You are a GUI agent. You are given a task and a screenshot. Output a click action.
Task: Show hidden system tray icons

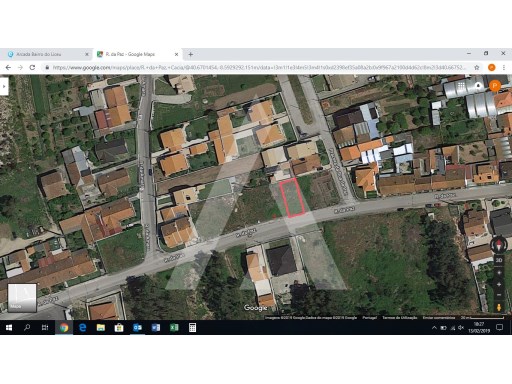coord(434,328)
